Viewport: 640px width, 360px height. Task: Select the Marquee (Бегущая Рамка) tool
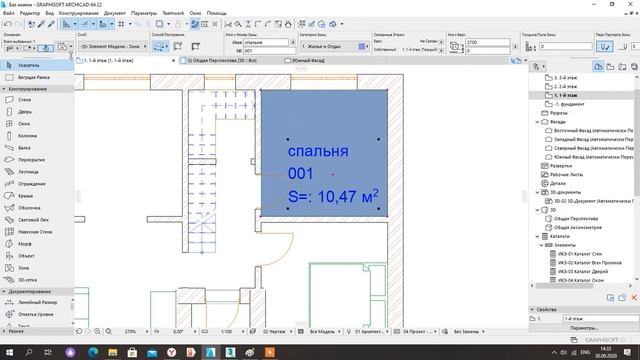(x=37, y=77)
